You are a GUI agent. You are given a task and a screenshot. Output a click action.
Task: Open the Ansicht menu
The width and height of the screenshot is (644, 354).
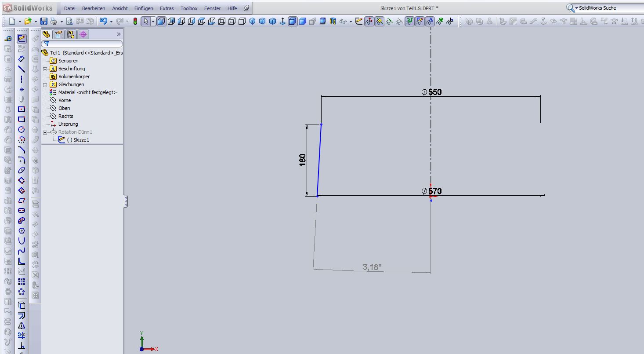pos(120,8)
